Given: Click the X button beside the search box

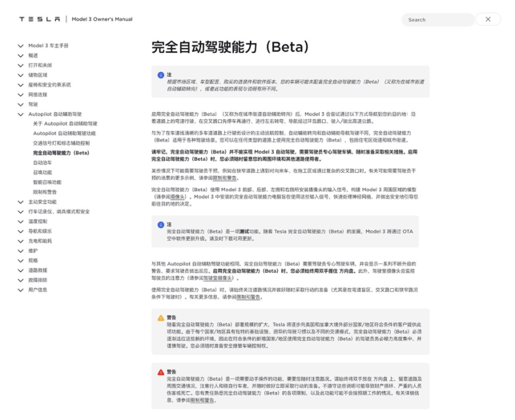Looking at the screenshot, I should (x=488, y=19).
